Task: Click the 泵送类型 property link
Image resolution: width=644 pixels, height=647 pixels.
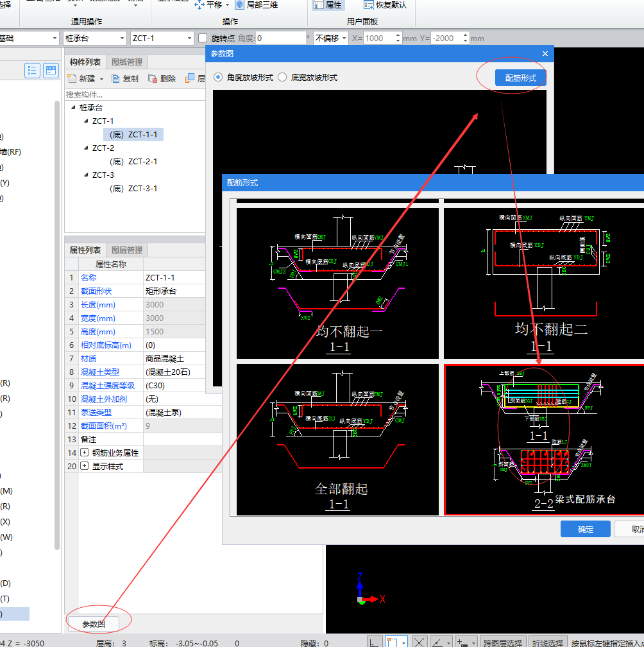Action: 96,412
